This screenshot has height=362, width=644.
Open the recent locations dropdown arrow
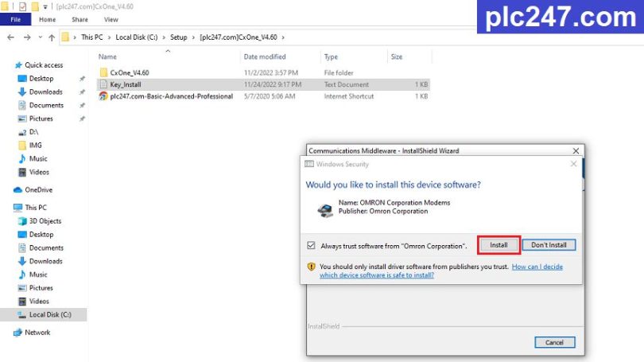click(x=41, y=37)
